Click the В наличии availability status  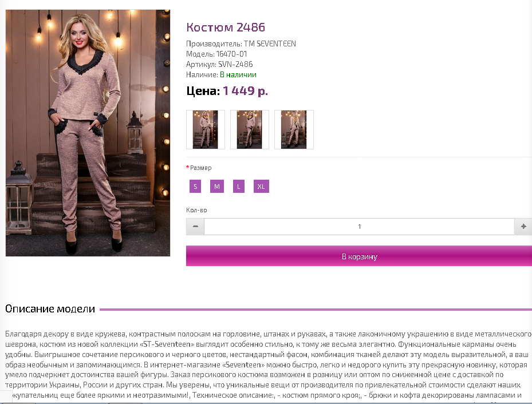pos(238,74)
